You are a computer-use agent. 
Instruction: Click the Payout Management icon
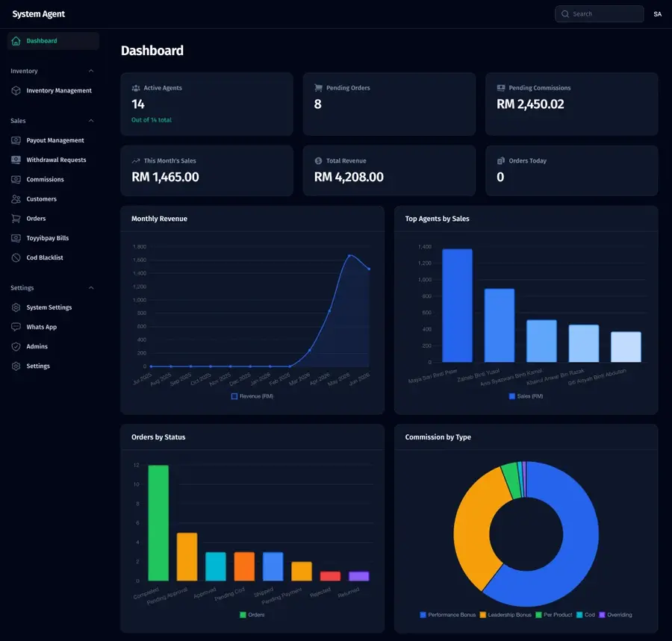[x=16, y=140]
